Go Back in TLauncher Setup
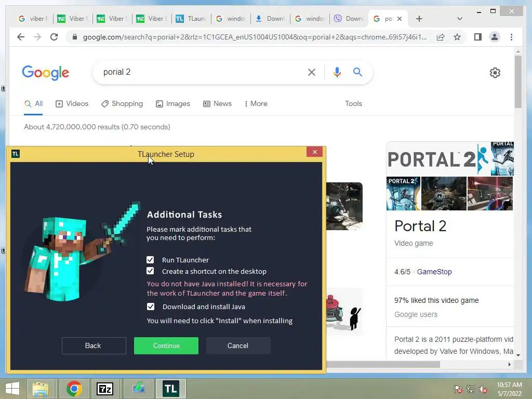This screenshot has width=532, height=399. [94, 345]
